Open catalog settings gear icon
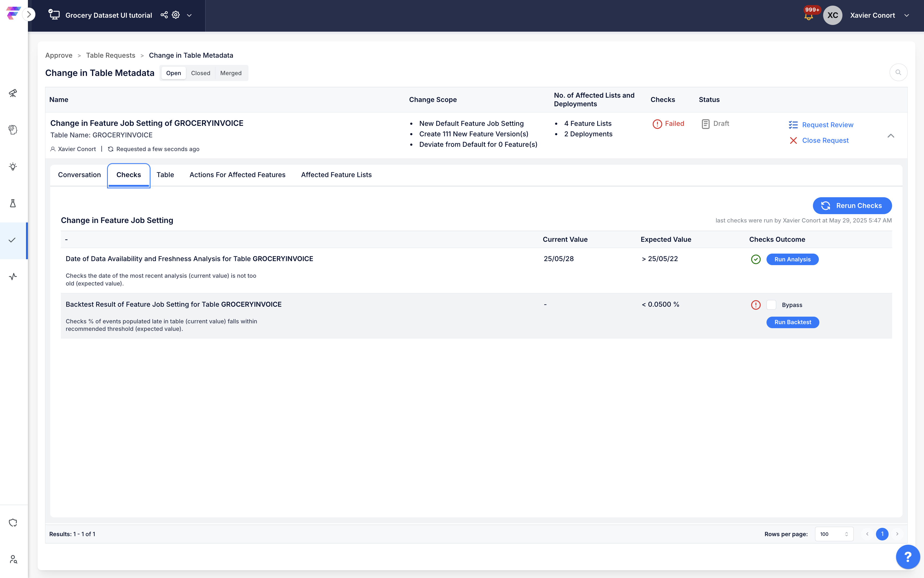The image size is (924, 578). [x=176, y=15]
